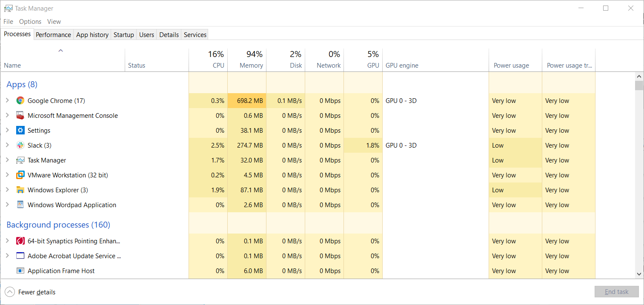
Task: Expand the Windows Explorer process tree
Action: (x=7, y=190)
